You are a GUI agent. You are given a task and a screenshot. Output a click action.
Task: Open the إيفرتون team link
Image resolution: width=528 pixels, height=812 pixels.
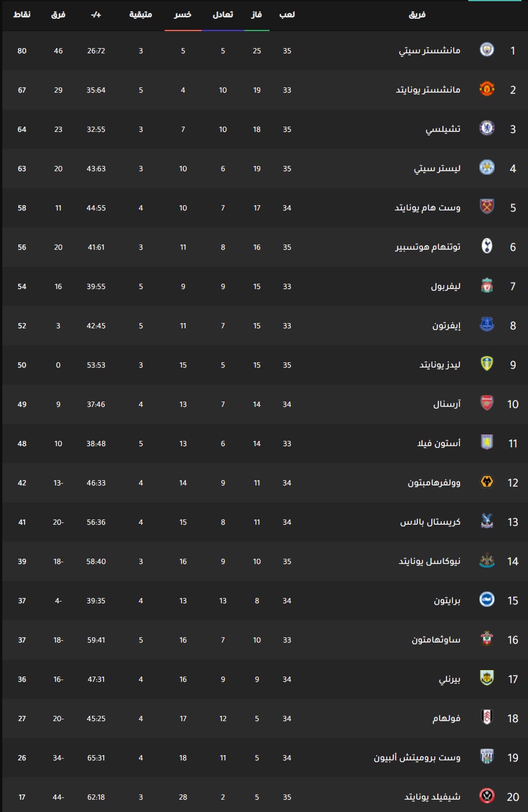pyautogui.click(x=447, y=325)
